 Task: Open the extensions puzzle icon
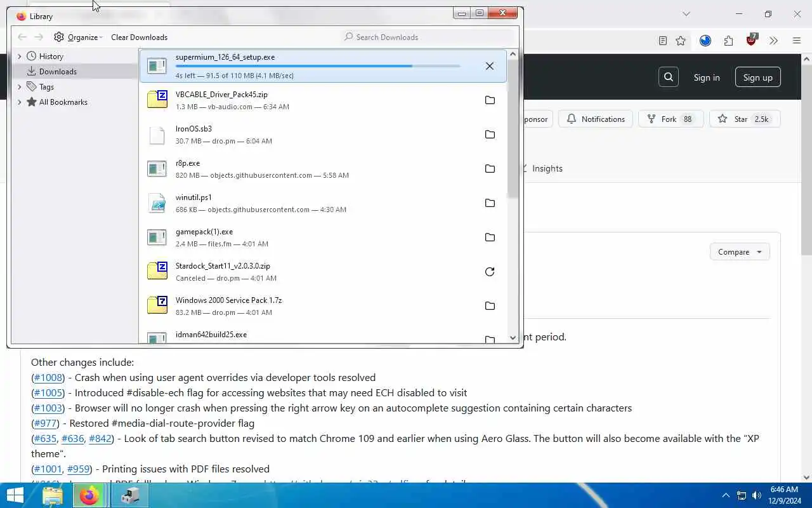[x=728, y=41]
